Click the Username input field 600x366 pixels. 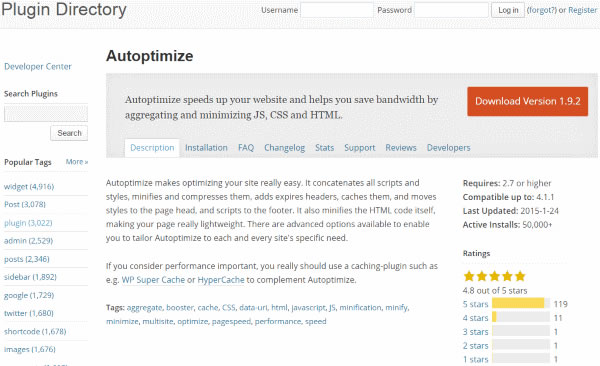(x=337, y=10)
